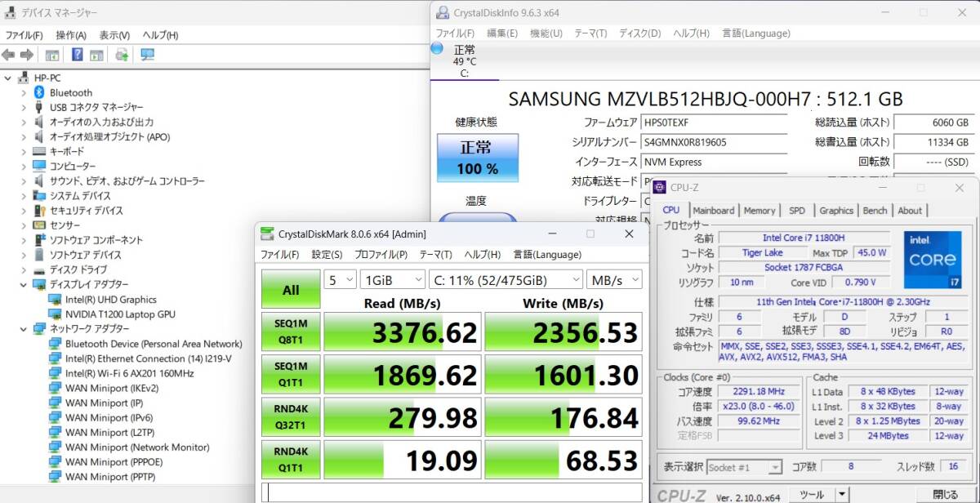Expand the キーボード category
The image size is (980, 503).
(x=24, y=151)
